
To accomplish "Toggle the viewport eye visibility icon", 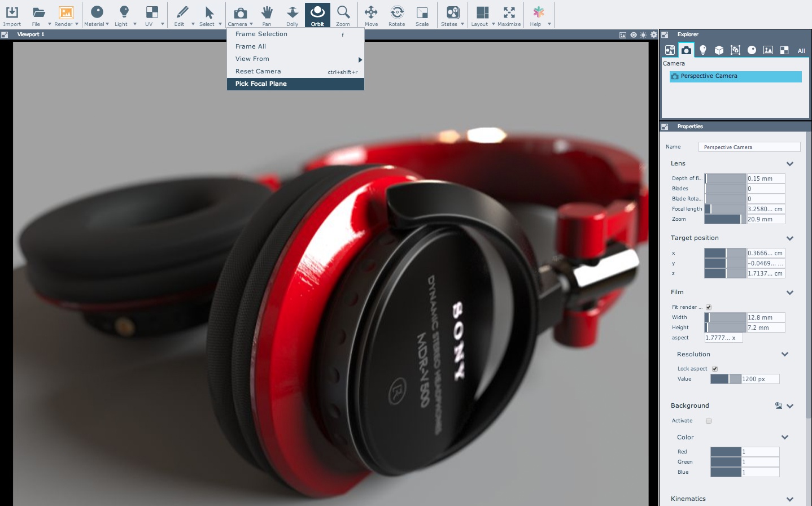I will (634, 35).
